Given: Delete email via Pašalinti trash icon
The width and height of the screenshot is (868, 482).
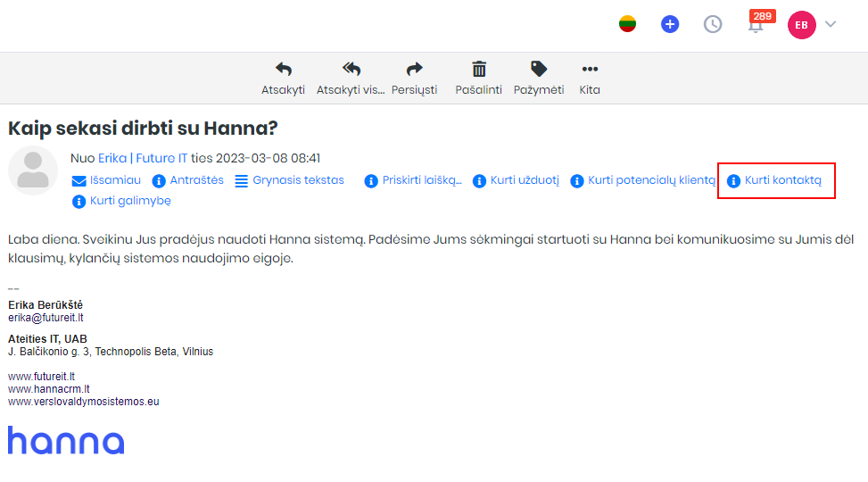Looking at the screenshot, I should click(x=479, y=70).
